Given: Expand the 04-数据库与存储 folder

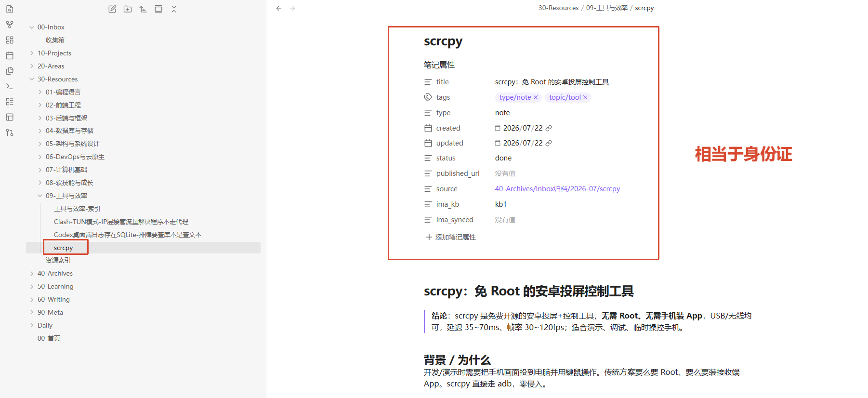Looking at the screenshot, I should tap(40, 131).
